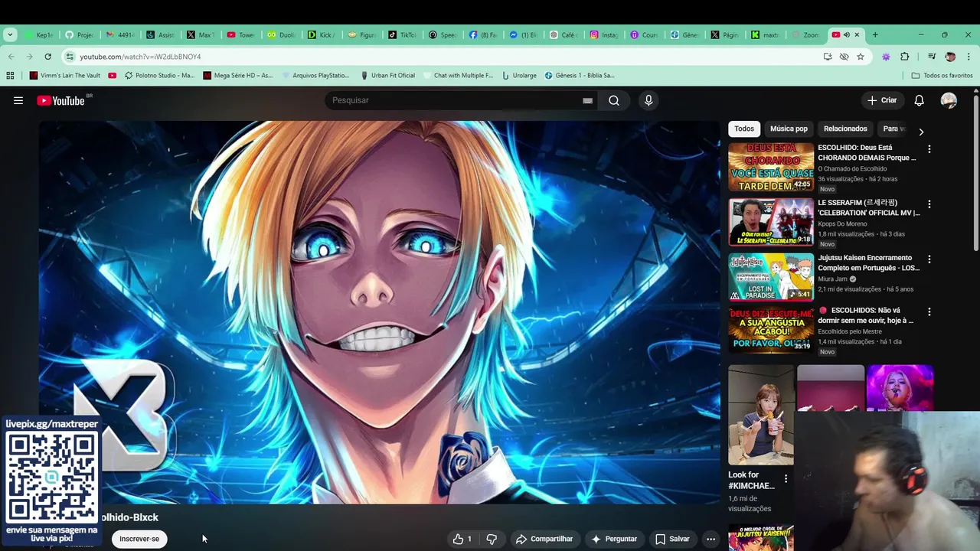Screen dimensions: 980x551
Task: Click the Perguntar ask button
Action: pos(614,539)
